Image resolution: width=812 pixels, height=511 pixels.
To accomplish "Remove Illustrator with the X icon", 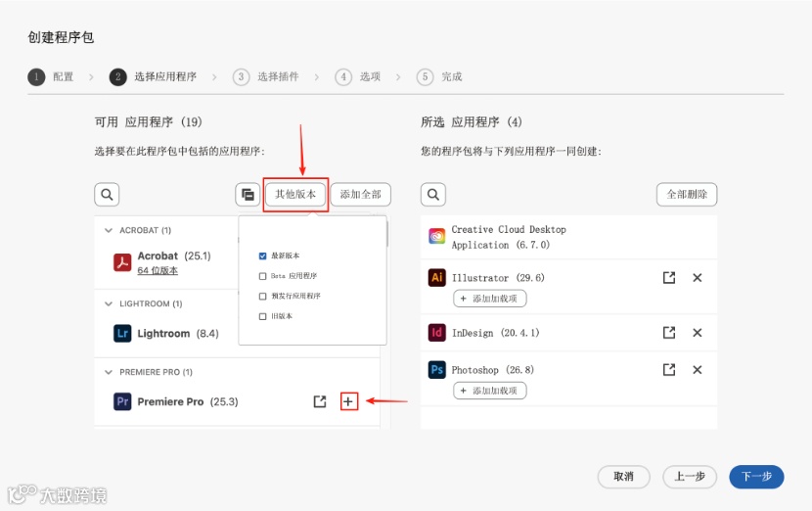I will click(x=697, y=278).
